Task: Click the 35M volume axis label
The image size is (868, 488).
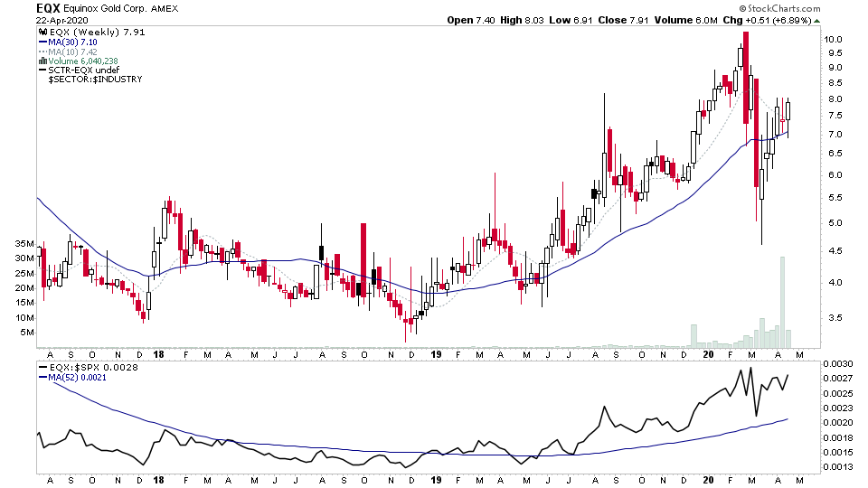Action: pyautogui.click(x=24, y=243)
